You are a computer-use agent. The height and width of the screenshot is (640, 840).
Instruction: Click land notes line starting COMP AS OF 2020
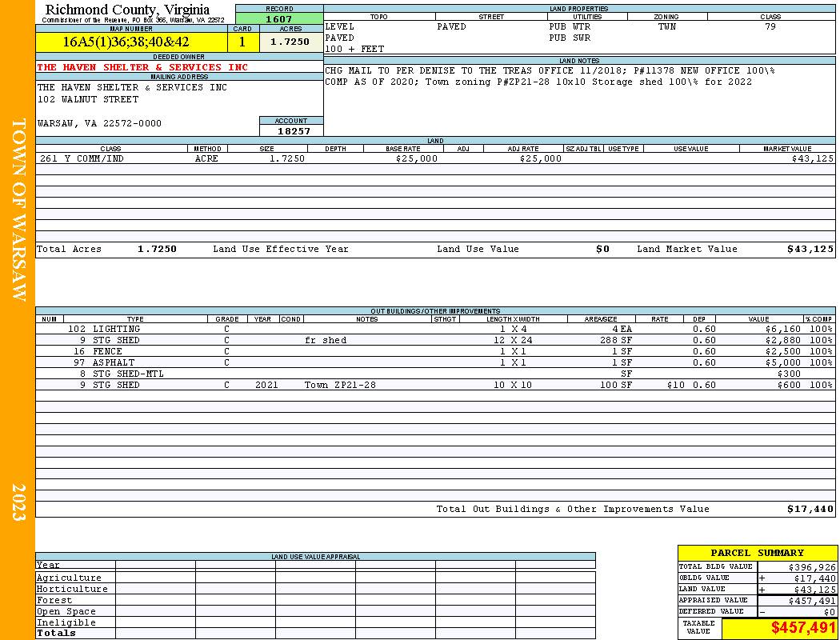pyautogui.click(x=538, y=82)
